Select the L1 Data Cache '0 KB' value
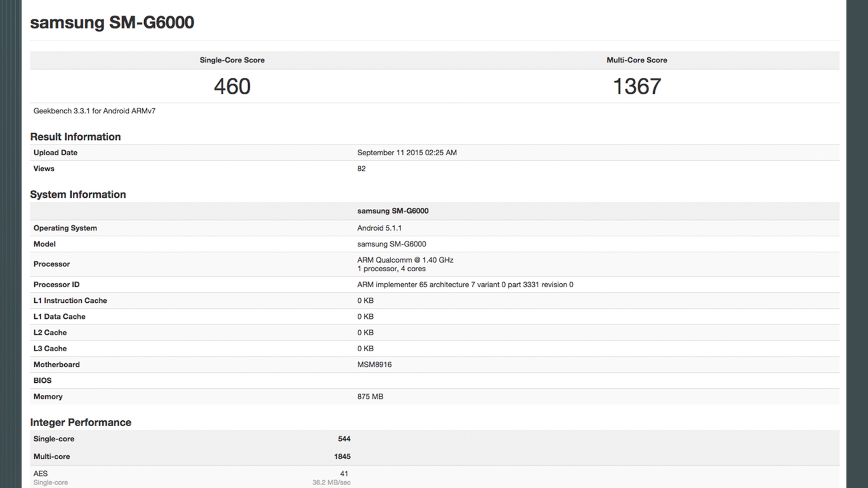The width and height of the screenshot is (868, 488). (x=365, y=317)
